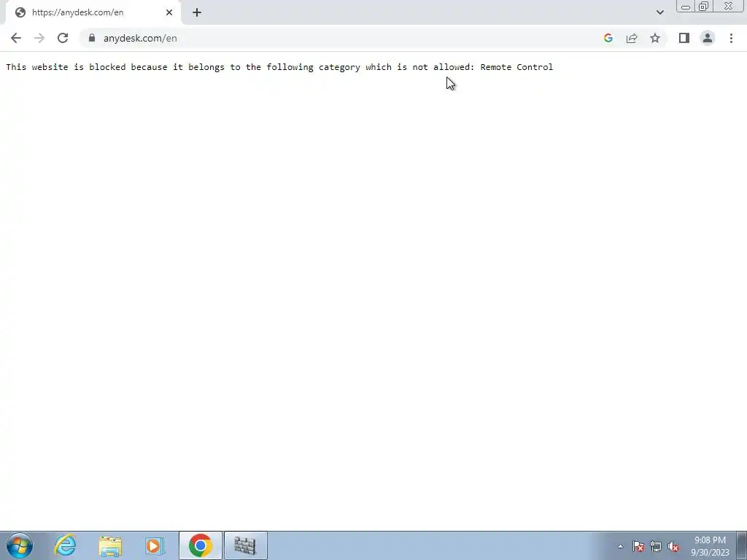
Task: Bookmark this tab with the star icon
Action: (x=655, y=38)
